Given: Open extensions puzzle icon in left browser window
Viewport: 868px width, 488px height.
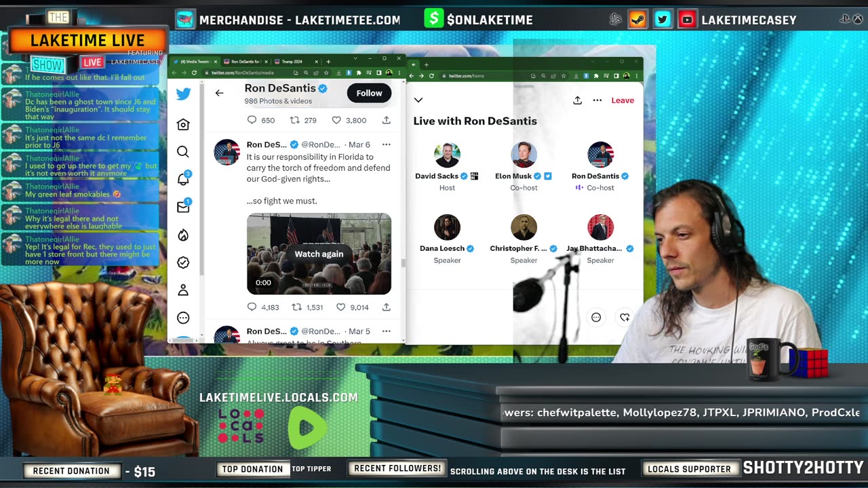Looking at the screenshot, I should pos(359,73).
